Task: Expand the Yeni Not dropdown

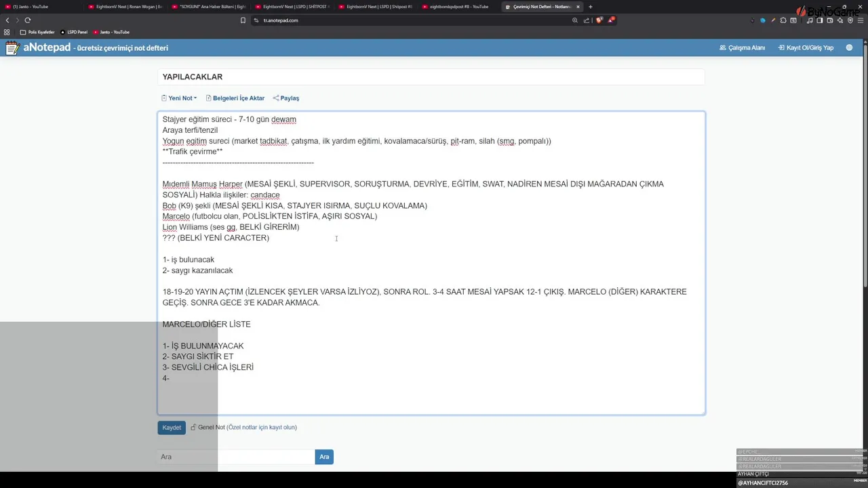Action: pyautogui.click(x=179, y=98)
